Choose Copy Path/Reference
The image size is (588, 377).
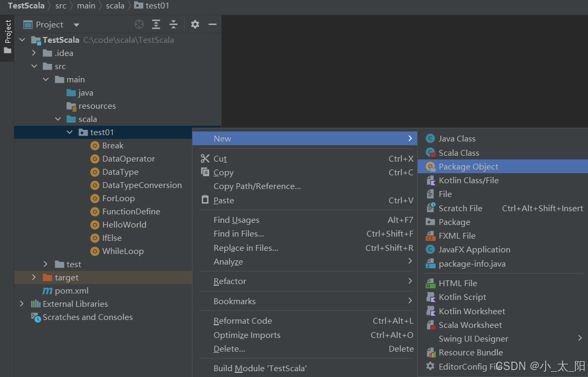304,186
